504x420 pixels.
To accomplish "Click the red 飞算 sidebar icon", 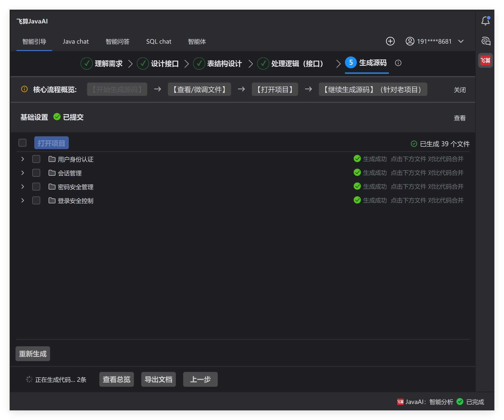I will 485,60.
